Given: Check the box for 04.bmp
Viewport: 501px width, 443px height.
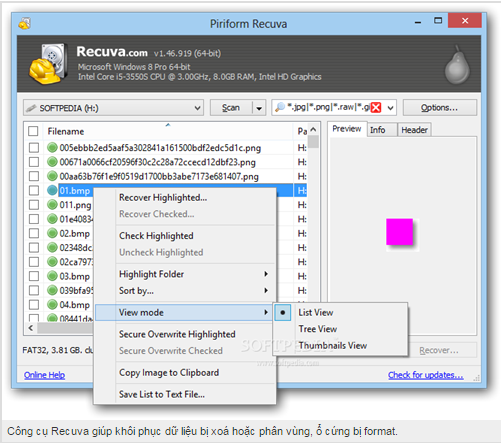Looking at the screenshot, I should coord(34,305).
